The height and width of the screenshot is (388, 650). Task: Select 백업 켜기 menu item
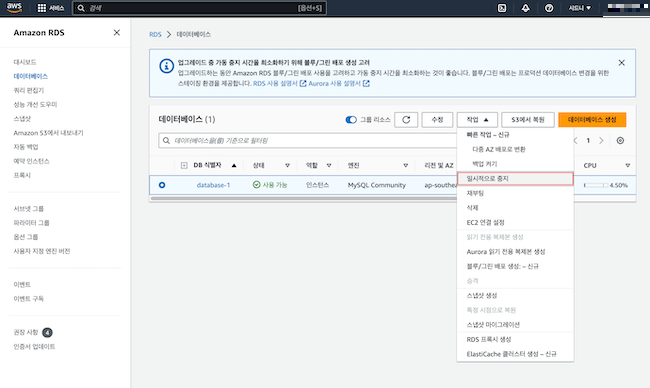(x=515, y=164)
